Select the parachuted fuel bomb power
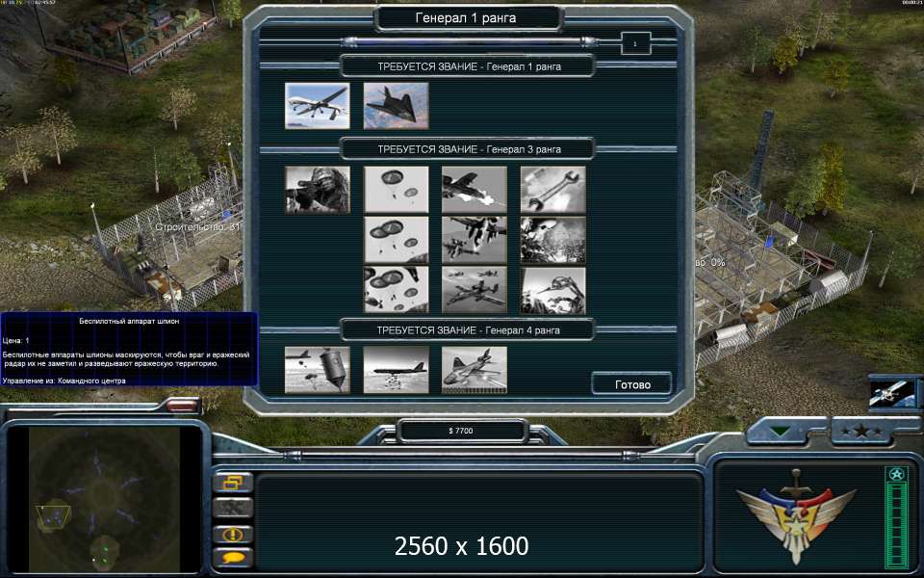The image size is (924, 578). pos(317,370)
